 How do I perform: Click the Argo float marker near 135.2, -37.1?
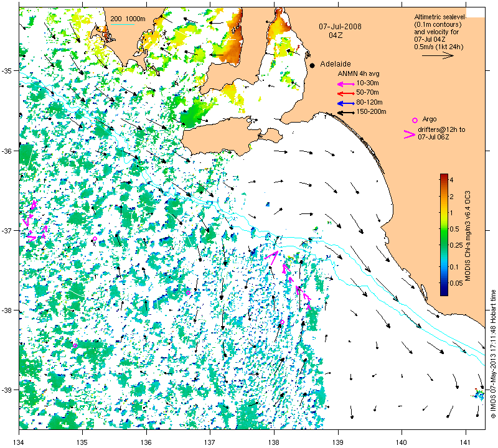[95, 239]
